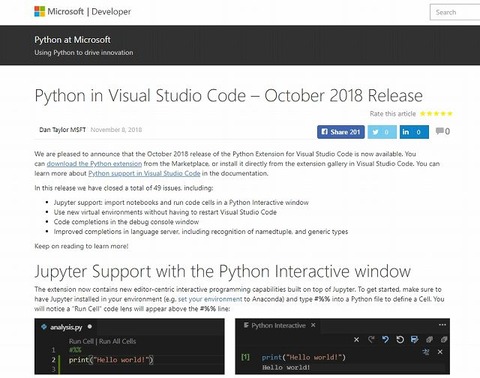Click the 'Rate this article' label
The height and width of the screenshot is (378, 480).
point(393,114)
